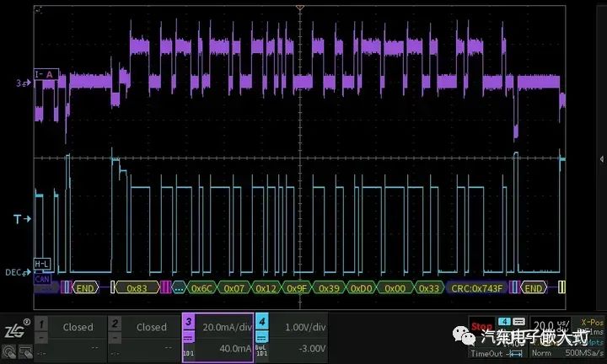Screen dimensions: 607x364
Task: Expand the side panel arrow at right edge
Action: pyautogui.click(x=602, y=159)
